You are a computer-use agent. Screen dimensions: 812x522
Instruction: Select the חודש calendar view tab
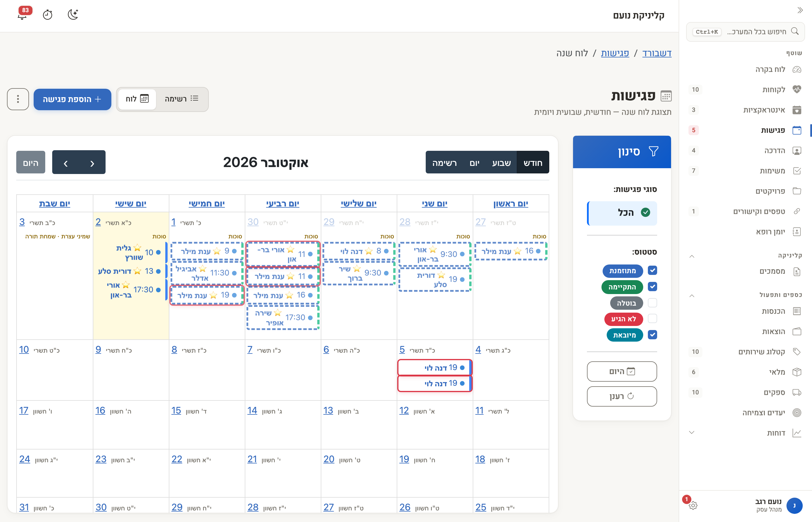pyautogui.click(x=533, y=163)
